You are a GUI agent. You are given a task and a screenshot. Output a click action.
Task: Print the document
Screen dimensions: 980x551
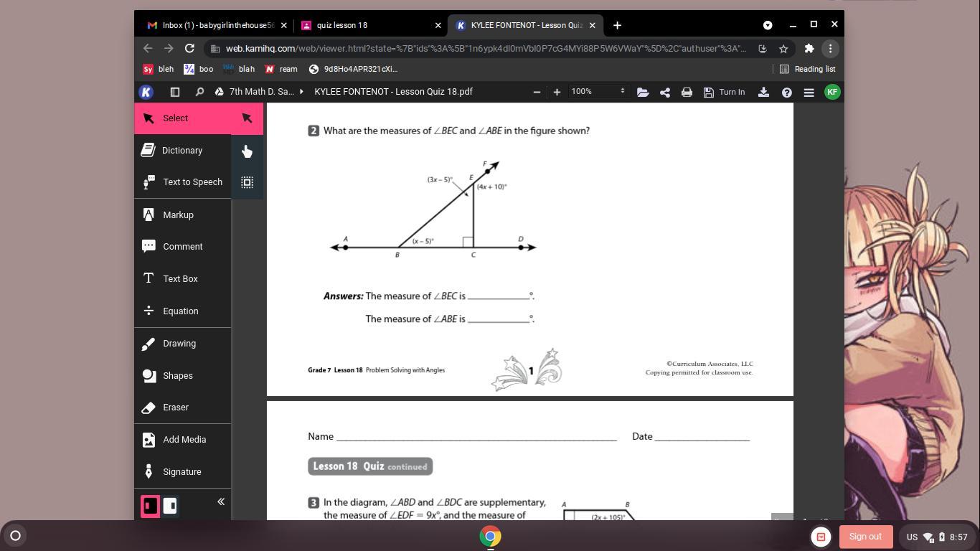click(x=687, y=92)
